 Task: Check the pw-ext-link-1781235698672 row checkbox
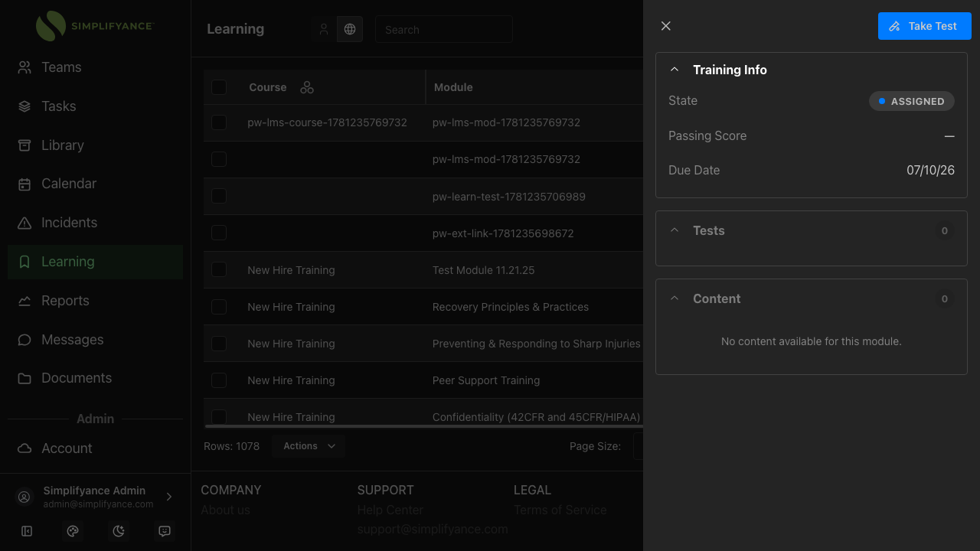pos(219,233)
